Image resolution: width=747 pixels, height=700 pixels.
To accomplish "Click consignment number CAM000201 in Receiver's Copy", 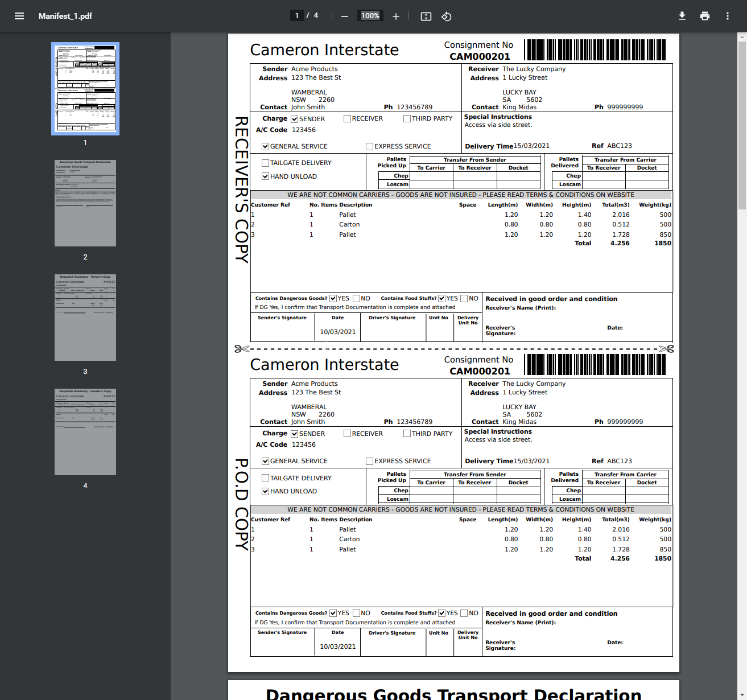I will (480, 56).
